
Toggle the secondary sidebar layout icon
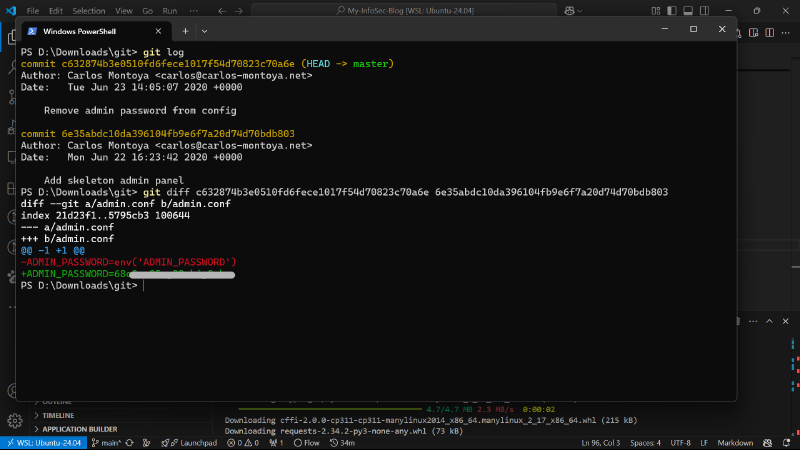pos(705,11)
